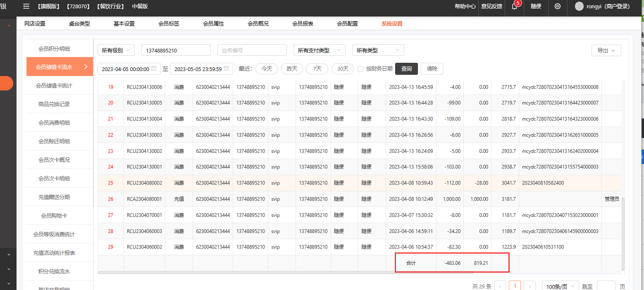Click the 查询 search button

pyautogui.click(x=406, y=69)
